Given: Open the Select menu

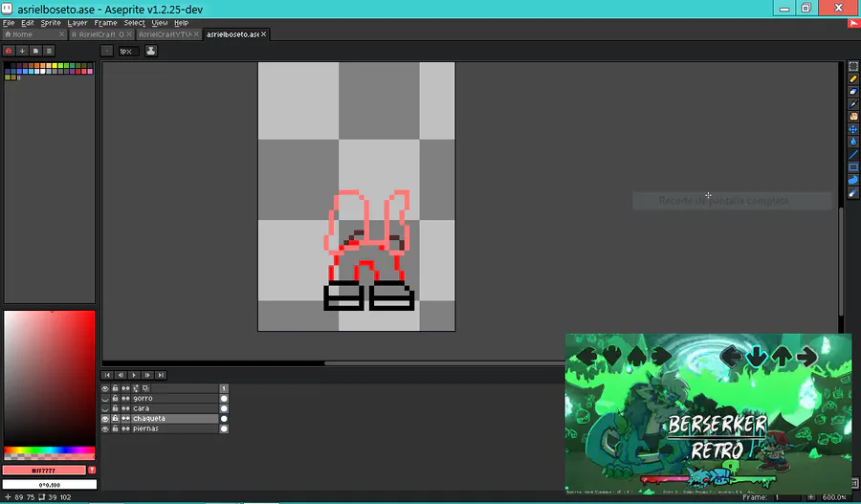Looking at the screenshot, I should coord(135,23).
